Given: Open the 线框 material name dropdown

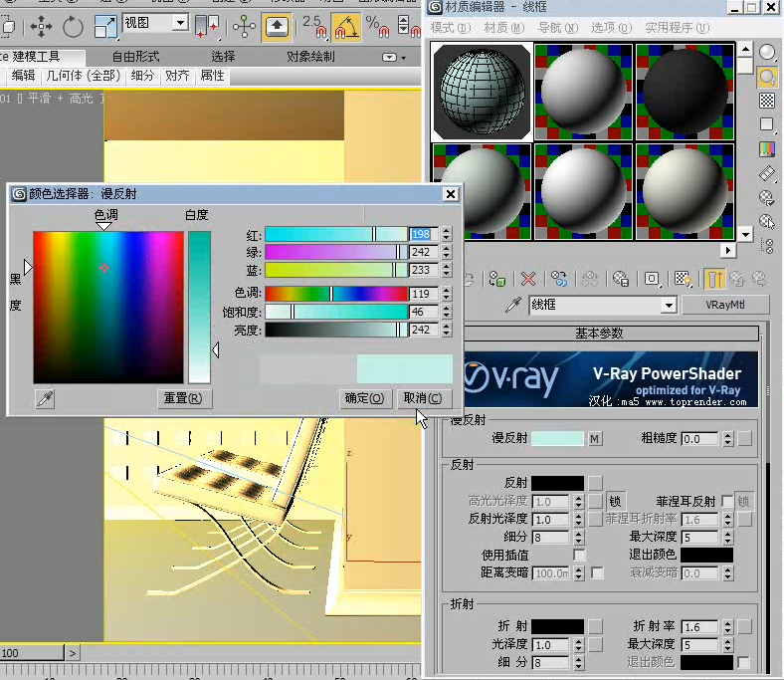Looking at the screenshot, I should [669, 305].
